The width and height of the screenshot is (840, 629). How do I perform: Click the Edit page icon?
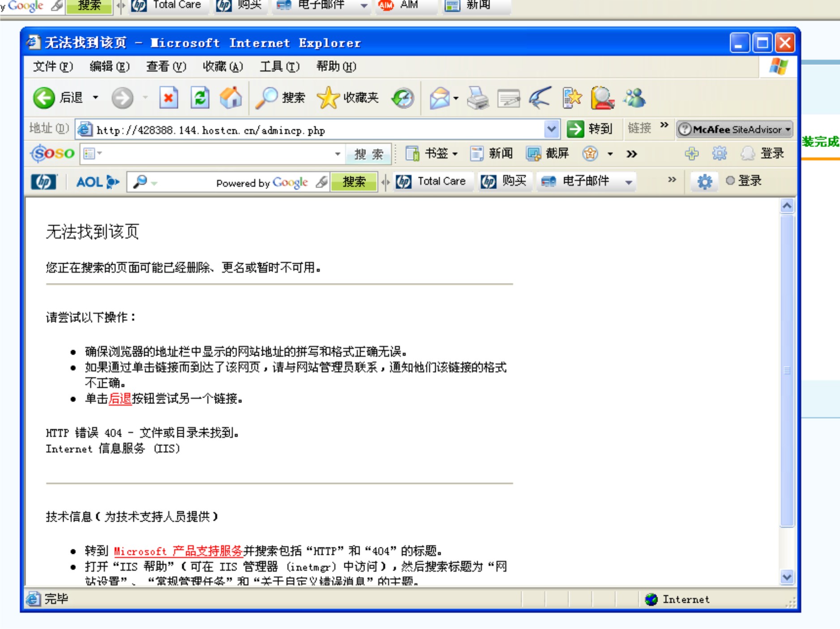(x=509, y=98)
